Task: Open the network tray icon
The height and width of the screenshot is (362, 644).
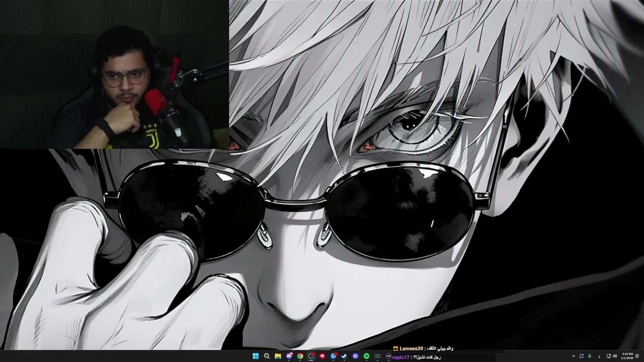Action: click(x=609, y=356)
